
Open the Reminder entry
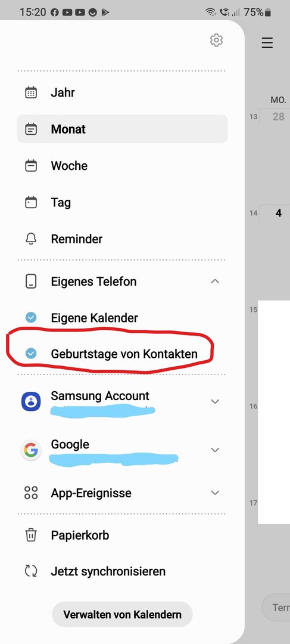click(x=122, y=239)
